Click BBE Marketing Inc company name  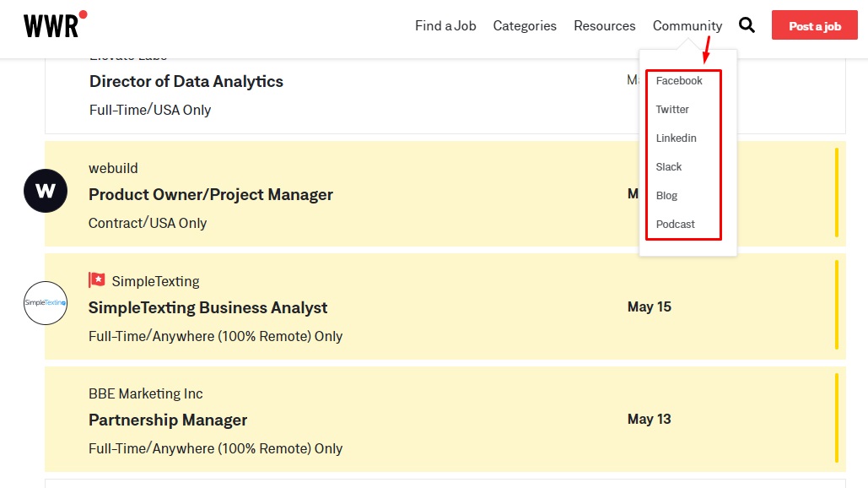(146, 393)
